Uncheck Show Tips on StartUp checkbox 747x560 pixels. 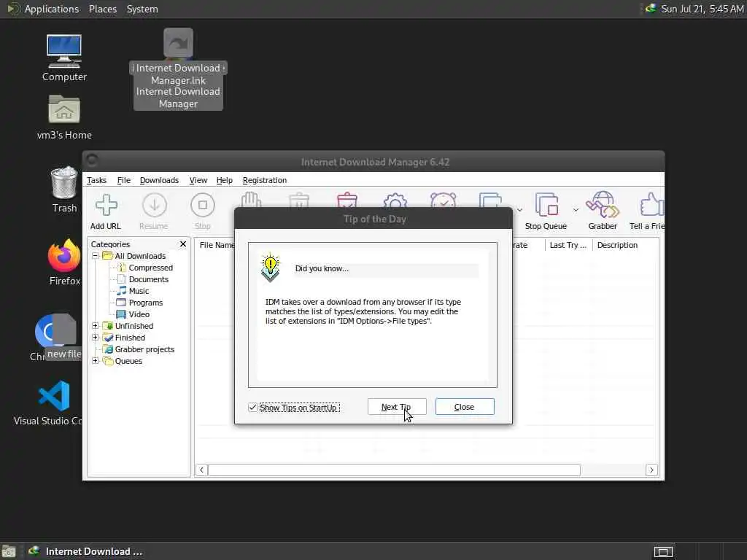click(x=252, y=407)
